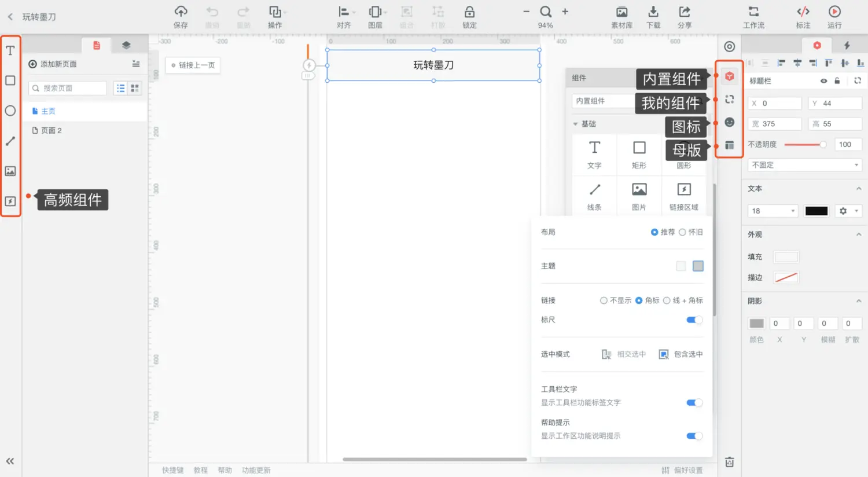Pick the 图片 (Image) component
This screenshot has height=477, width=868.
[x=639, y=195]
